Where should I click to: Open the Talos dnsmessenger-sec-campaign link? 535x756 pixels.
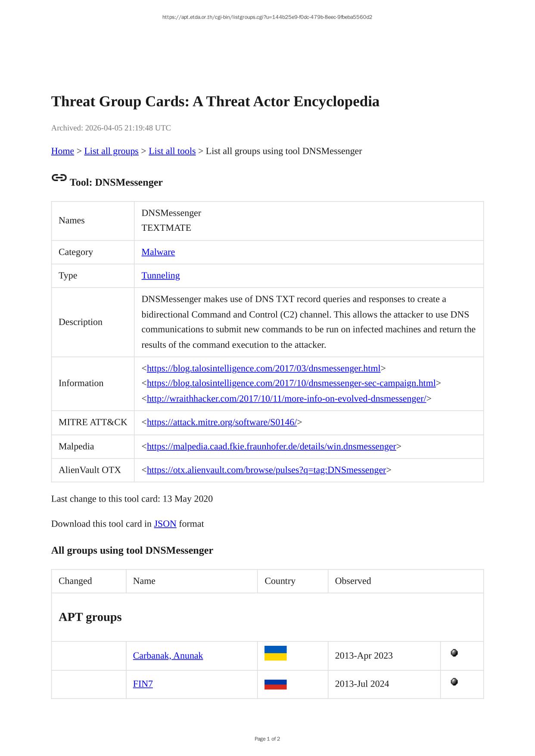pos(291,383)
